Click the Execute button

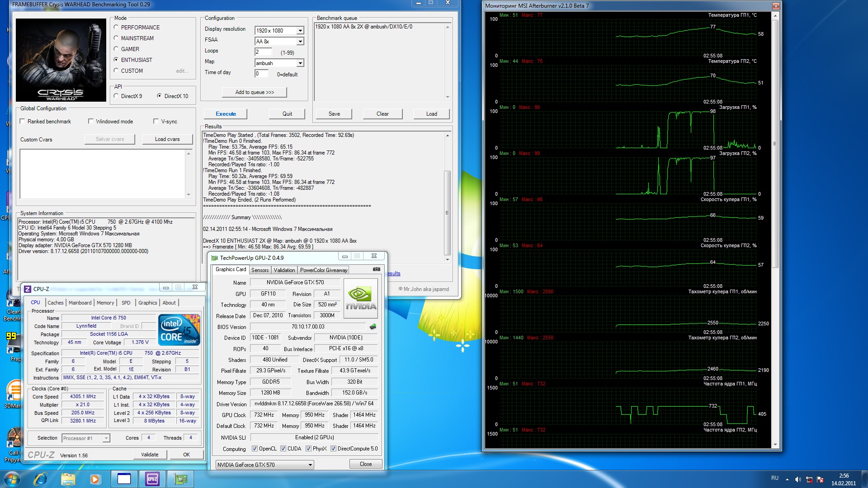pyautogui.click(x=226, y=114)
